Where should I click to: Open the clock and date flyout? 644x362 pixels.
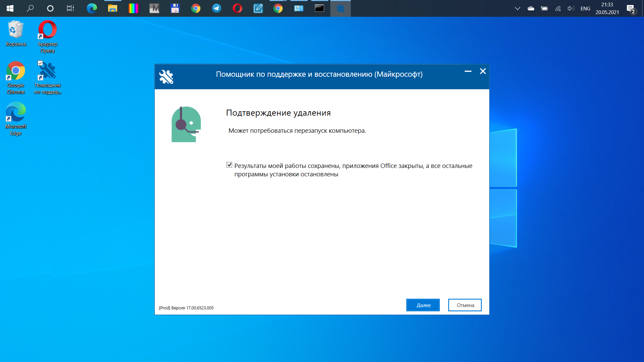[607, 8]
